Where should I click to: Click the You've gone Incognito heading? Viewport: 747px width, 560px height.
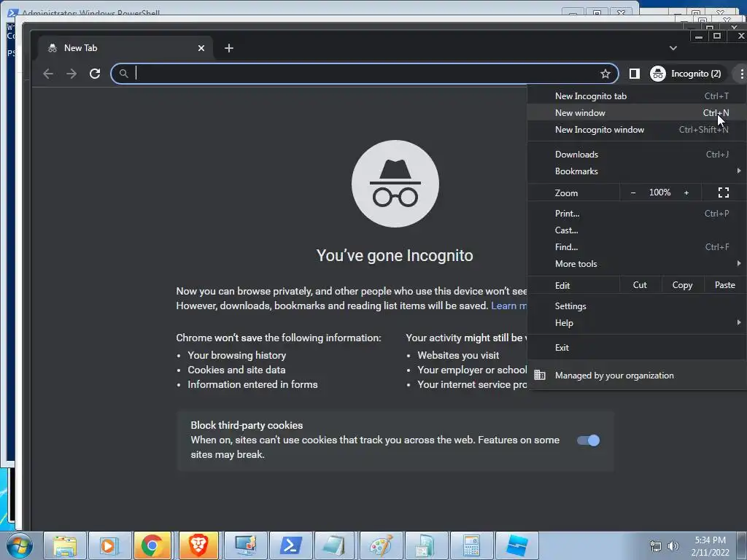pos(395,256)
